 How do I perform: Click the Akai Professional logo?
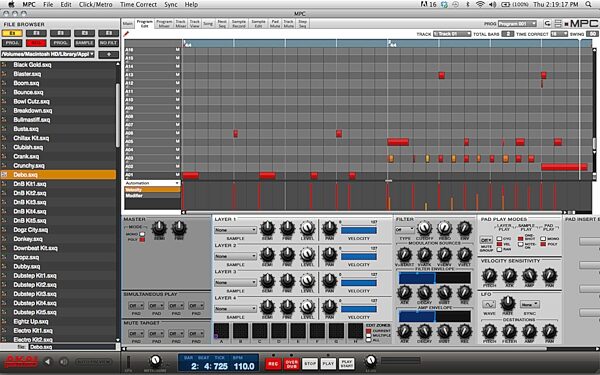(x=21, y=361)
